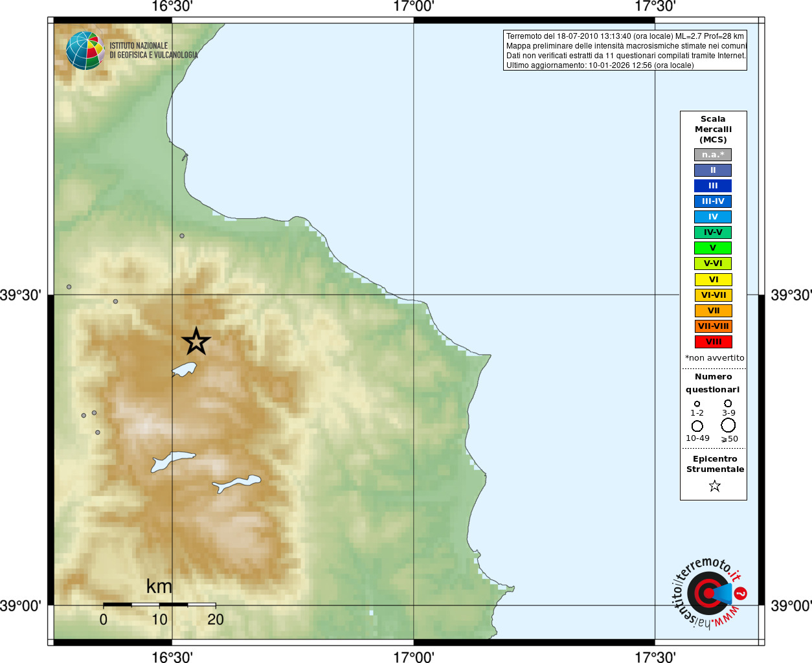Click the top-edge 17°00' longitude label
The width and height of the screenshot is (812, 663).
(x=414, y=6)
